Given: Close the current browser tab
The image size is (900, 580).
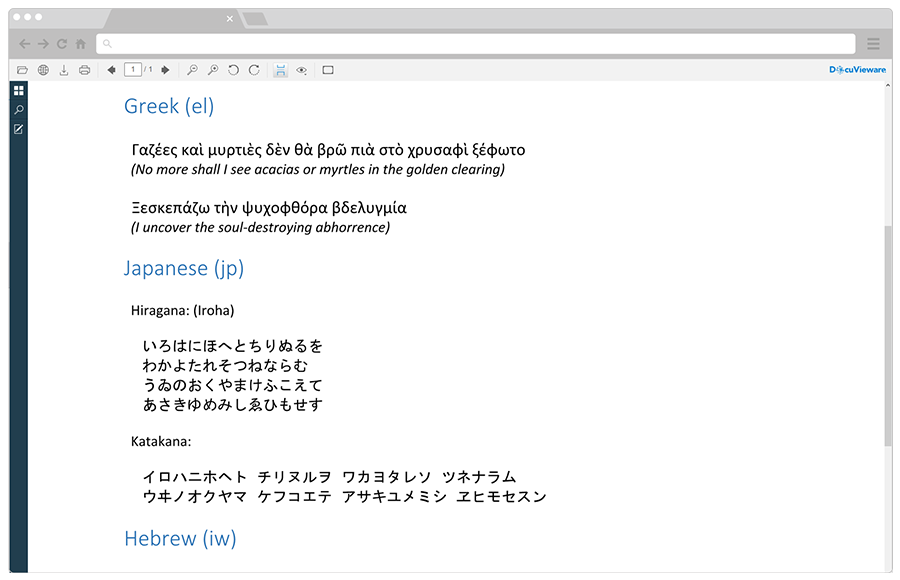Looking at the screenshot, I should click(x=230, y=19).
